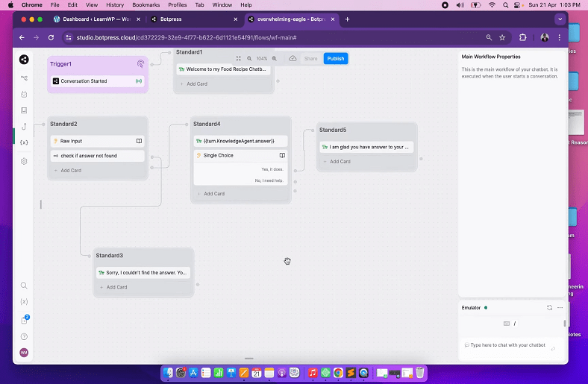The height and width of the screenshot is (384, 588).
Task: Click the fit-to-screen icon in canvas toolbar
Action: tap(239, 58)
